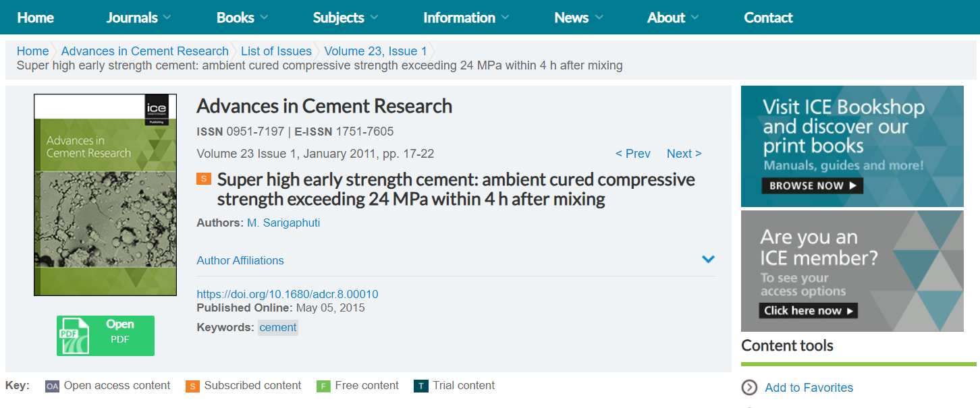Expand the News menu
980x408 pixels.
578,18
